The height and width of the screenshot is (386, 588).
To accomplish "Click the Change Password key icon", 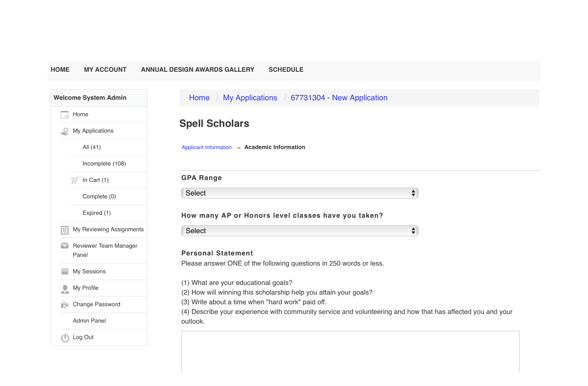I will [x=65, y=305].
